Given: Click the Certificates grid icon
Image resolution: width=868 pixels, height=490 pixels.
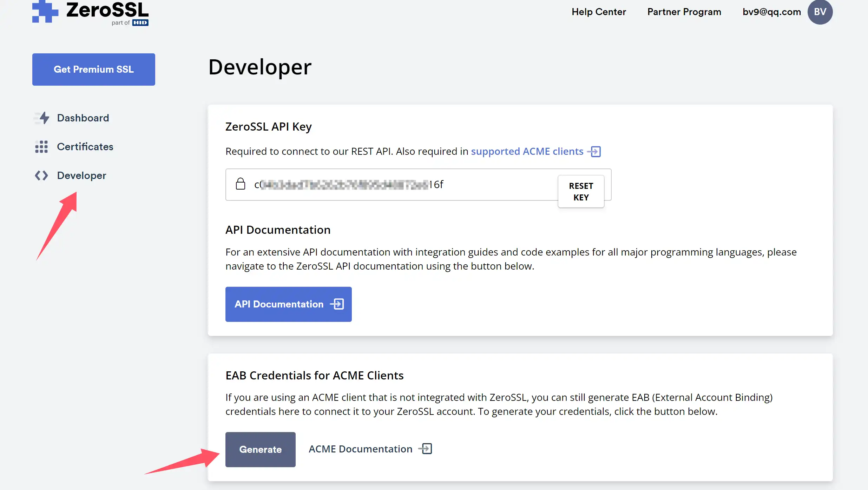Looking at the screenshot, I should [x=41, y=147].
